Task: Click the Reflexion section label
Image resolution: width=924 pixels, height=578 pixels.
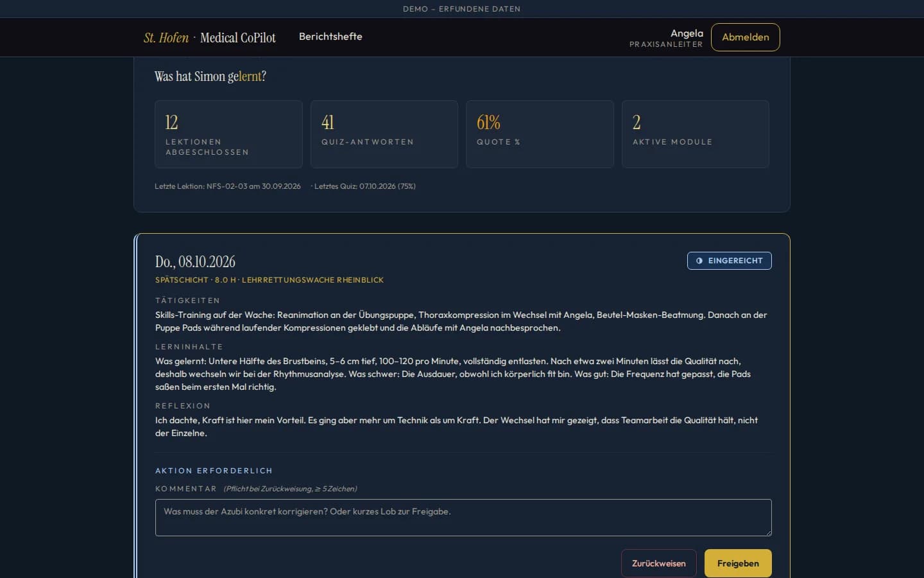Action: tap(182, 406)
